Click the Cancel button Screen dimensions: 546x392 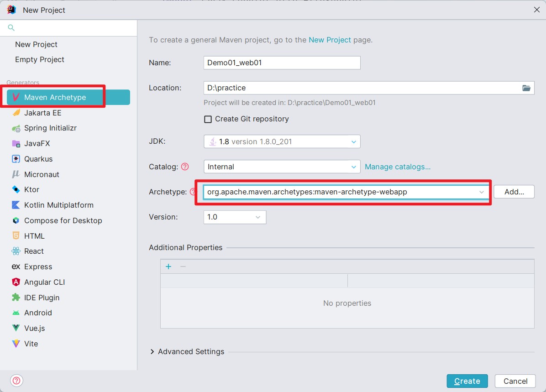515,381
